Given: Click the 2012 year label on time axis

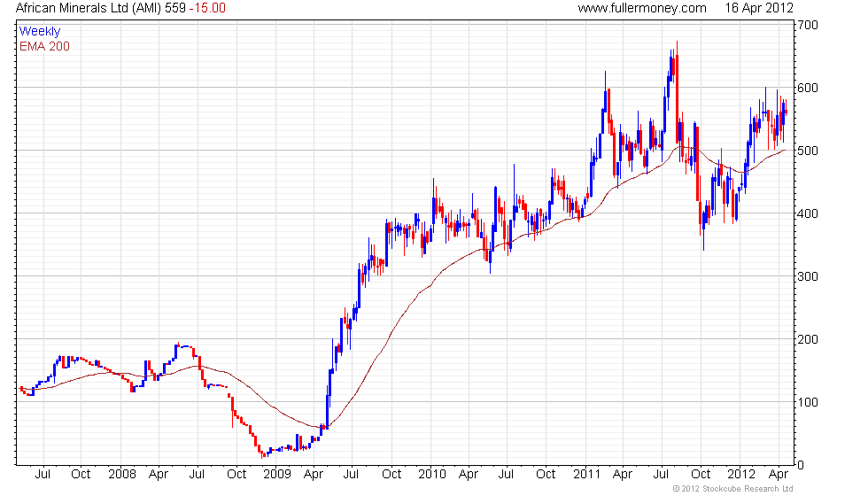Looking at the screenshot, I should point(741,475).
